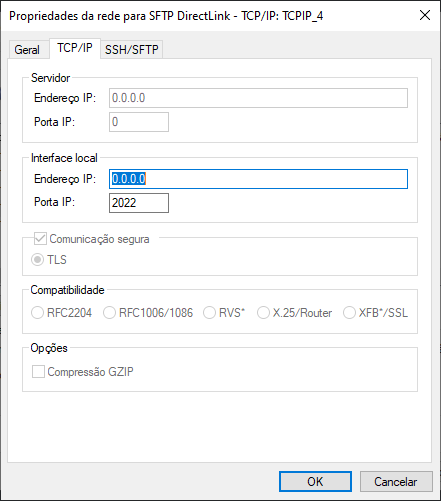This screenshot has width=441, height=501.
Task: Open the SSH/SFTP tab
Action: tap(132, 50)
